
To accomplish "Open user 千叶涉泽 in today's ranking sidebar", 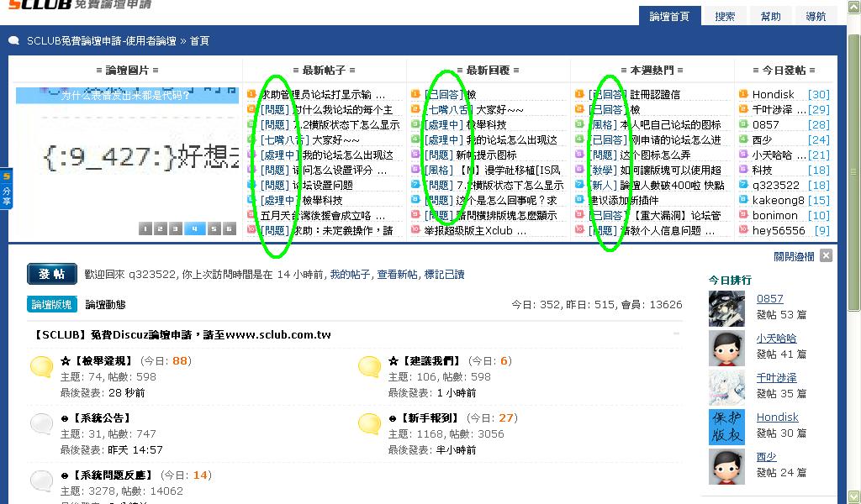I will (x=776, y=378).
